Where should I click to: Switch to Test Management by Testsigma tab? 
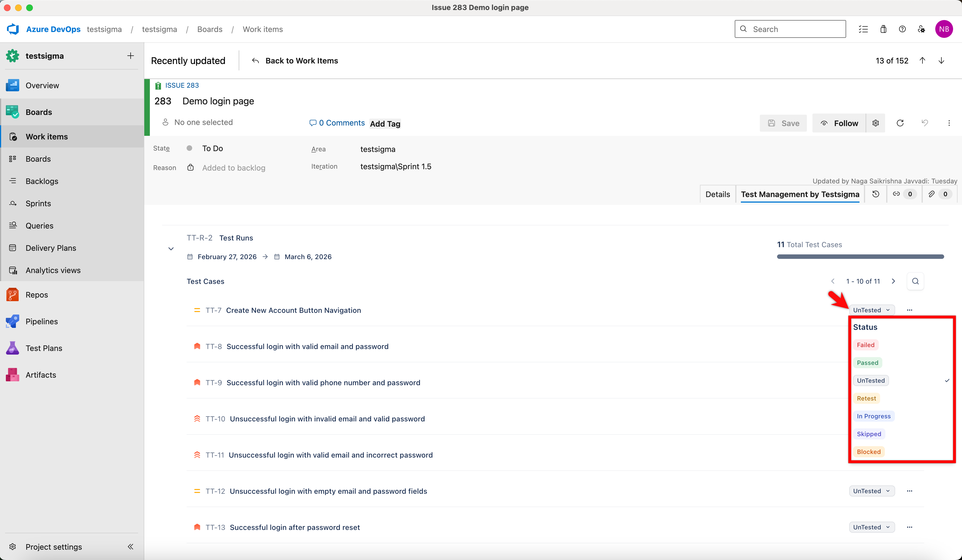[800, 194]
